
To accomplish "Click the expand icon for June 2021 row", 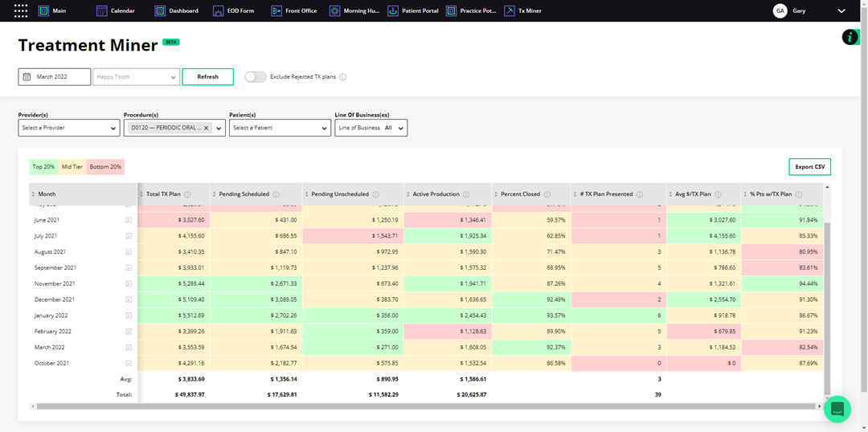I will tap(129, 220).
